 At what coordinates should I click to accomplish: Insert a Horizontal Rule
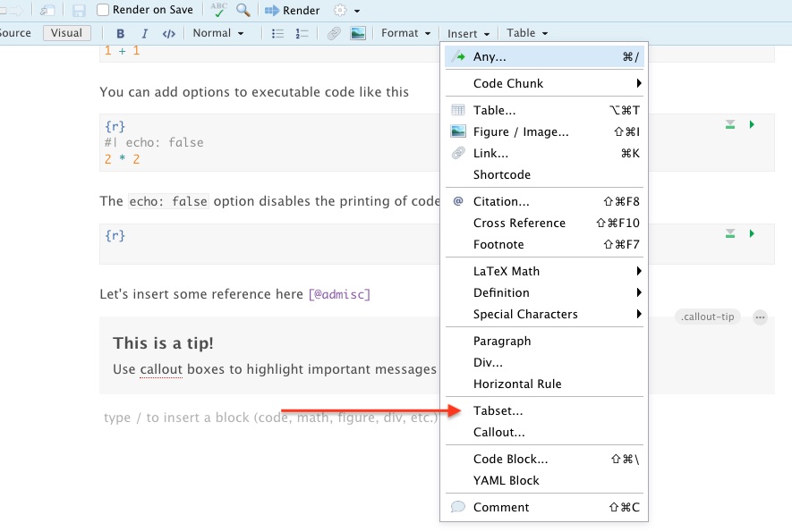point(544,384)
